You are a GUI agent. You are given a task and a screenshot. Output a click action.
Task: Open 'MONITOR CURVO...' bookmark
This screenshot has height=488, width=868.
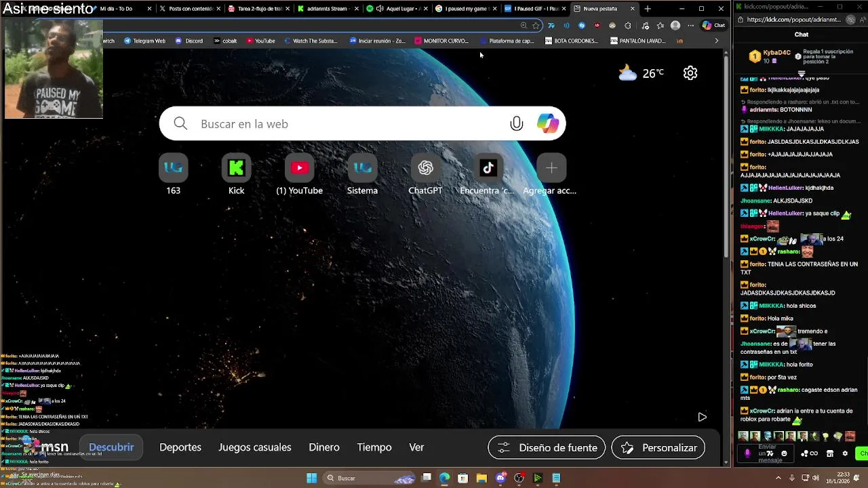441,41
